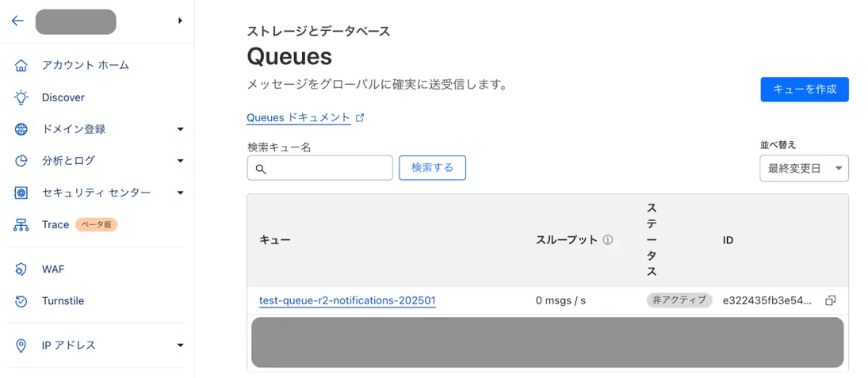Expand the account switcher arrow
Image resolution: width=868 pixels, height=378 pixels.
pyautogui.click(x=181, y=21)
